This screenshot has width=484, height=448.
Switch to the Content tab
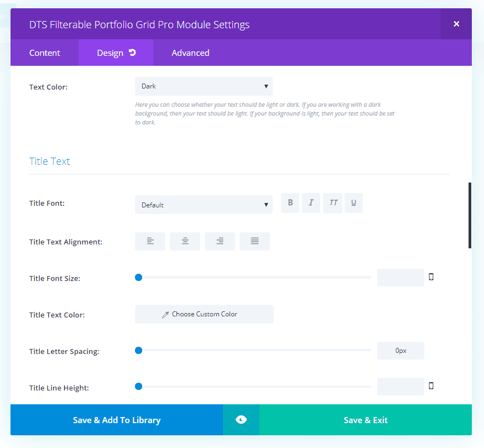pos(44,53)
